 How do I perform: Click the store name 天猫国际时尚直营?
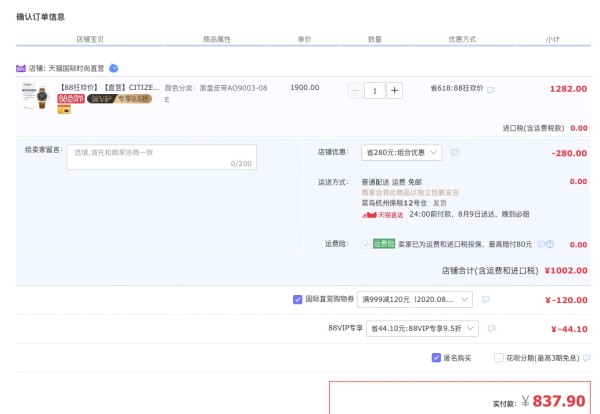pyautogui.click(x=76, y=68)
